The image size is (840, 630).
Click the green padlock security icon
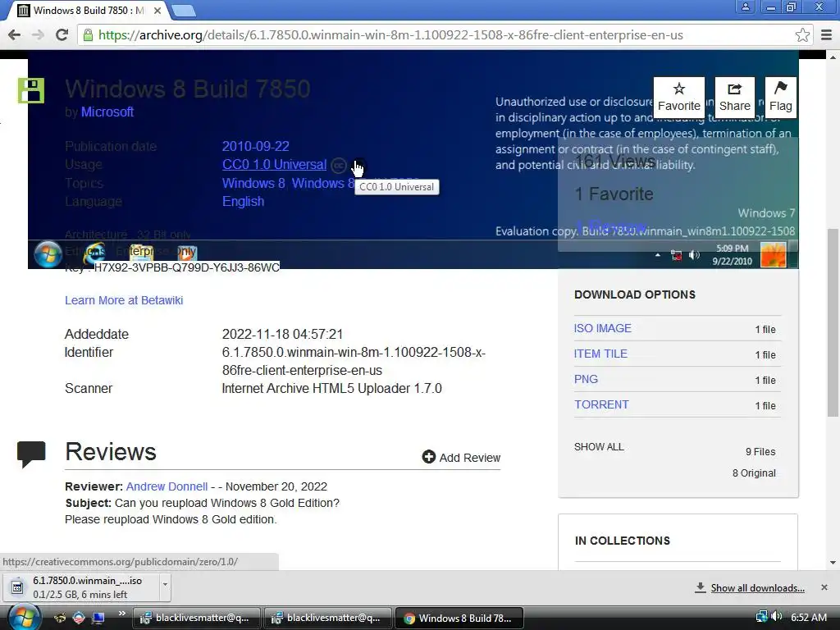[88, 34]
